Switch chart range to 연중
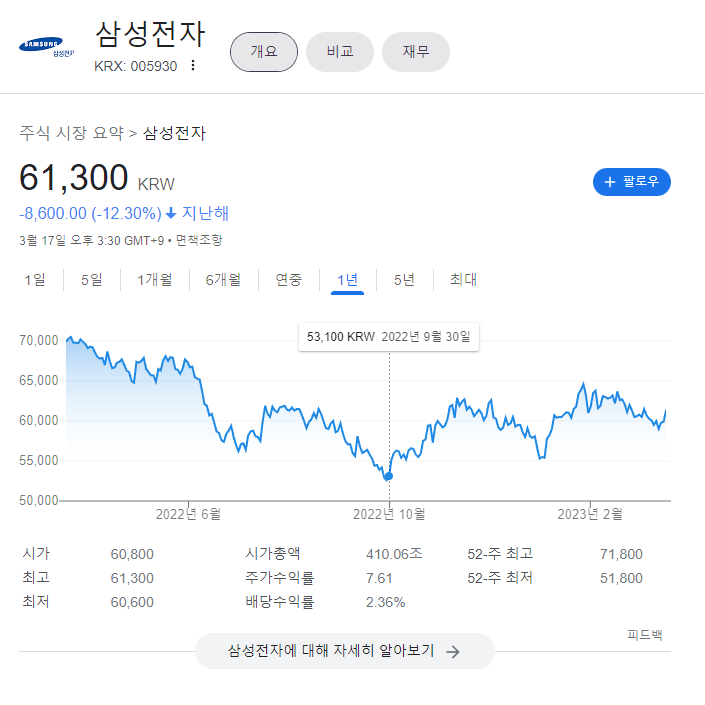The width and height of the screenshot is (705, 705). (x=288, y=280)
